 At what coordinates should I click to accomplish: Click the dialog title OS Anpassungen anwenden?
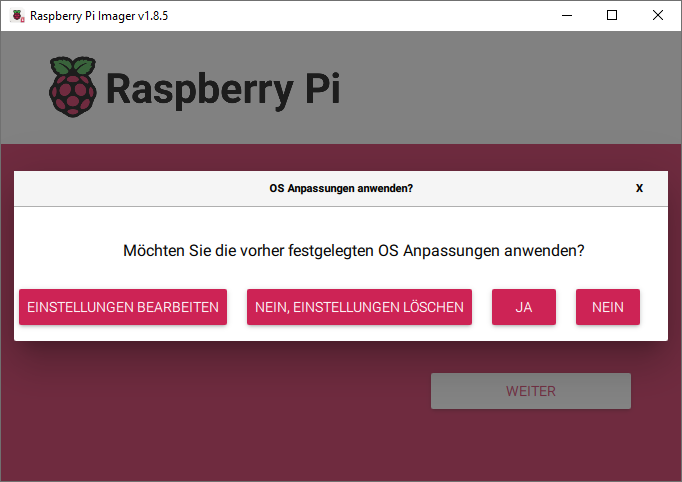point(341,188)
